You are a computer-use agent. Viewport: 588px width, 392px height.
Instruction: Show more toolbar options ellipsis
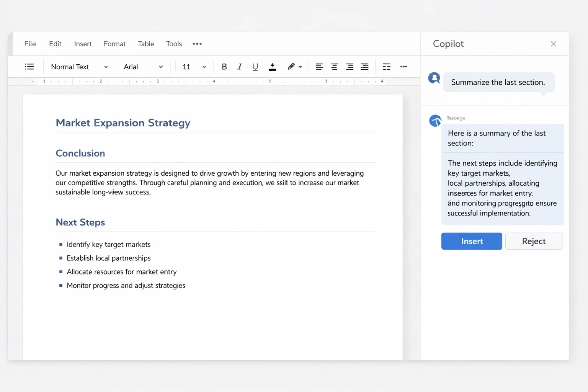click(403, 67)
